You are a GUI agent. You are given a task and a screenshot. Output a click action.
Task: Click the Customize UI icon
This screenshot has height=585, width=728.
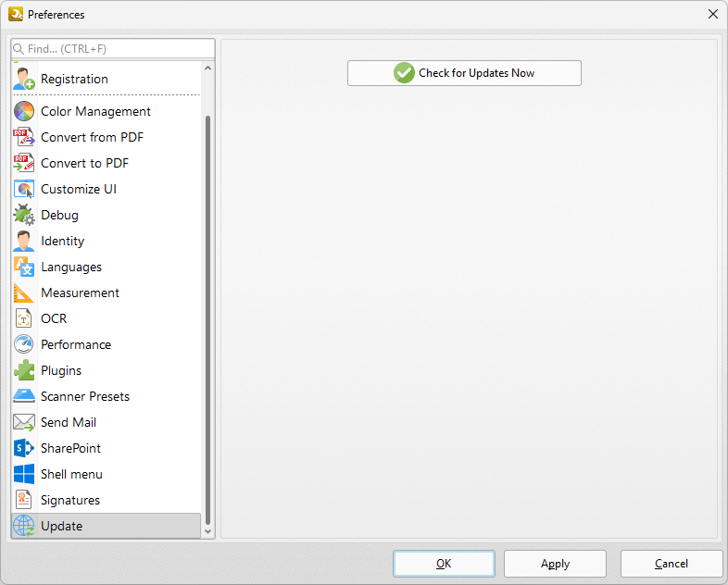click(x=24, y=189)
